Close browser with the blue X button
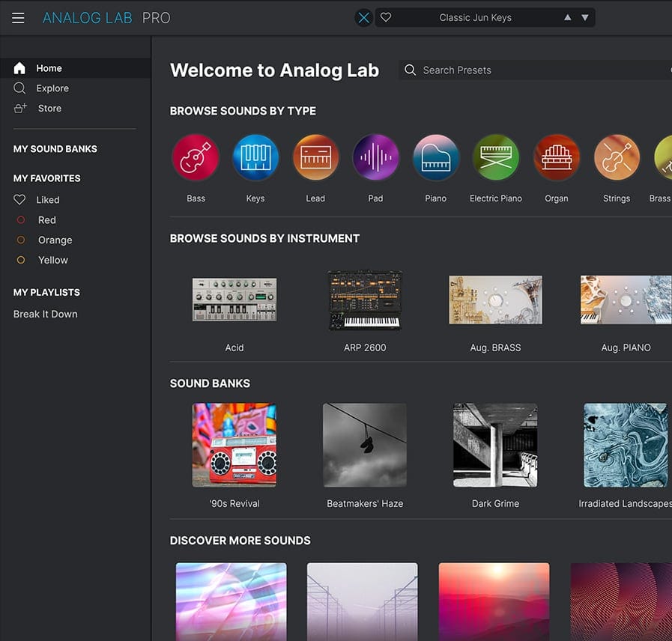Image resolution: width=672 pixels, height=641 pixels. click(363, 18)
